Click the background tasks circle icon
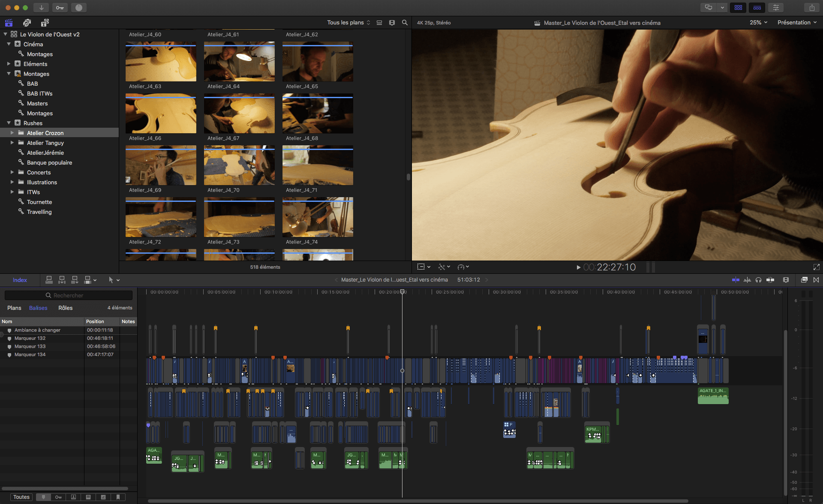 tap(79, 8)
